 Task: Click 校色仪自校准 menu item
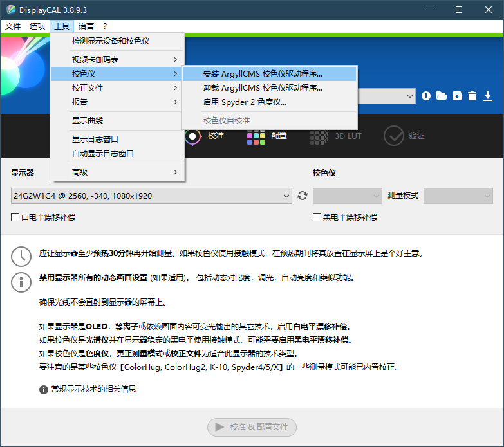[269, 120]
